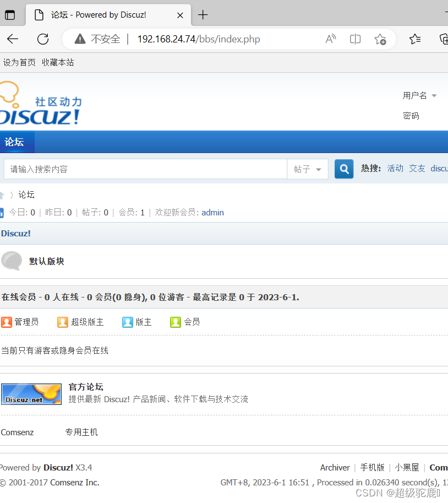The image size is (448, 503).
Task: Click the 今日: 0 statistic
Action: [22, 212]
